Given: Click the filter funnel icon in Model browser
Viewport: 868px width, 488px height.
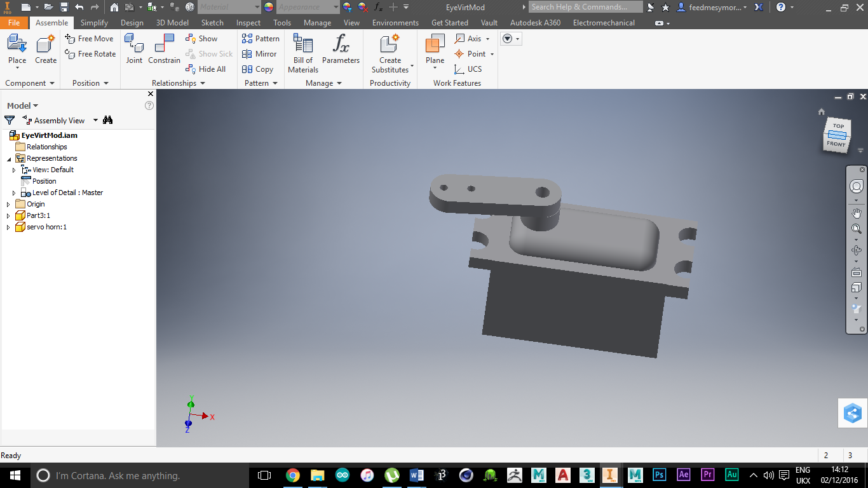Looking at the screenshot, I should click(x=10, y=120).
